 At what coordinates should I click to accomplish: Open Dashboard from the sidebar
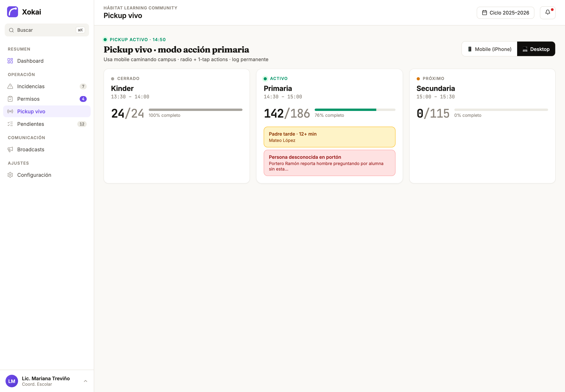click(x=47, y=61)
